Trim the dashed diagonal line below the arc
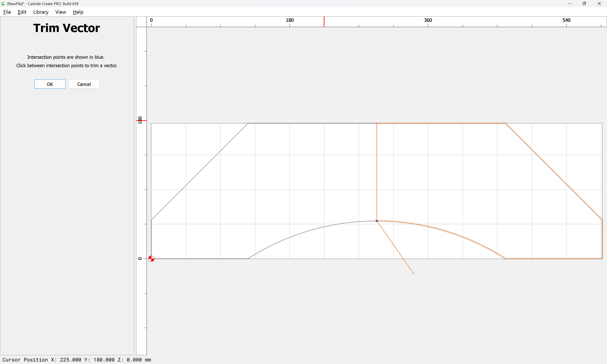607x364 pixels. click(395, 247)
